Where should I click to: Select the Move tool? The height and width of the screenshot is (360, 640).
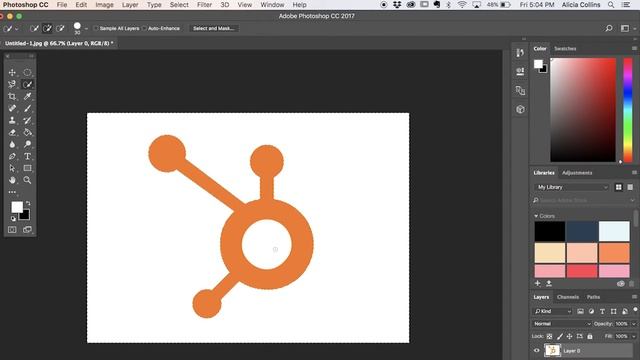coord(12,73)
